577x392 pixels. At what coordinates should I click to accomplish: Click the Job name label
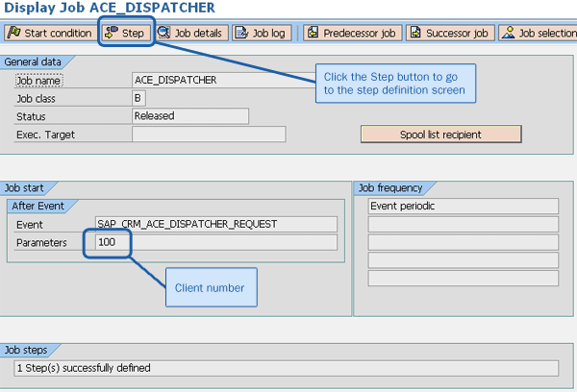pyautogui.click(x=38, y=81)
